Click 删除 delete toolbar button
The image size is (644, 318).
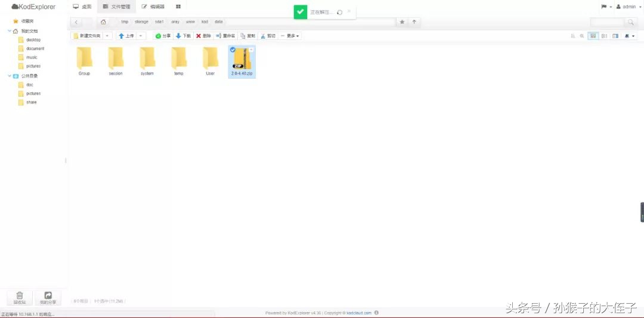tap(203, 36)
